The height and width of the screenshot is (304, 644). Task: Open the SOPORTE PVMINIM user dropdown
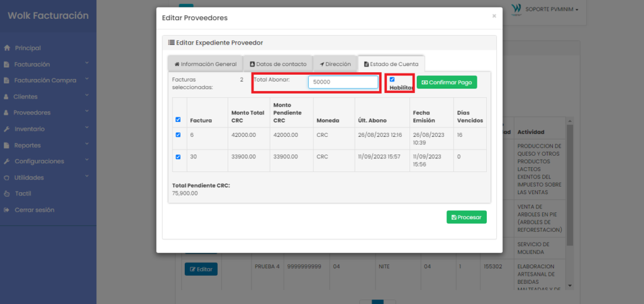552,9
